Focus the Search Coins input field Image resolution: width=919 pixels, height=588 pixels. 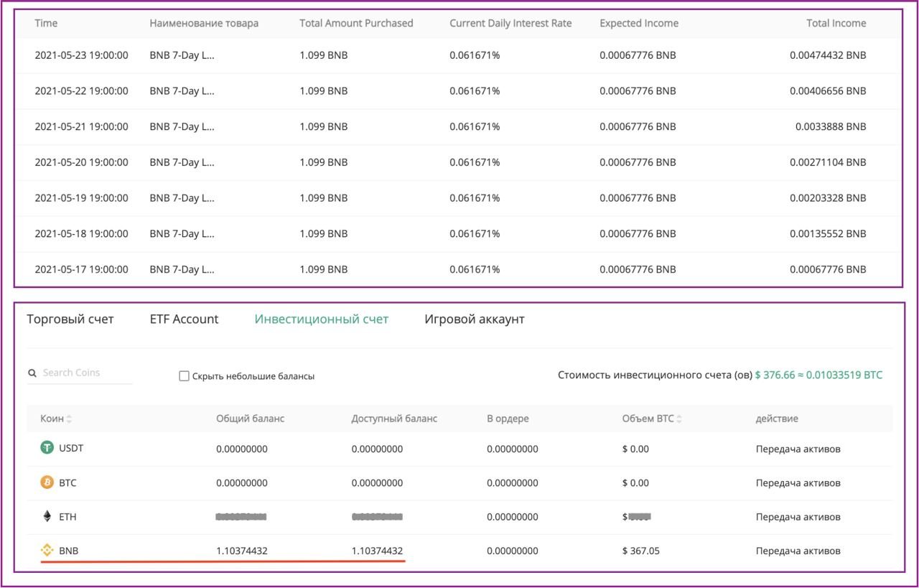coord(86,373)
